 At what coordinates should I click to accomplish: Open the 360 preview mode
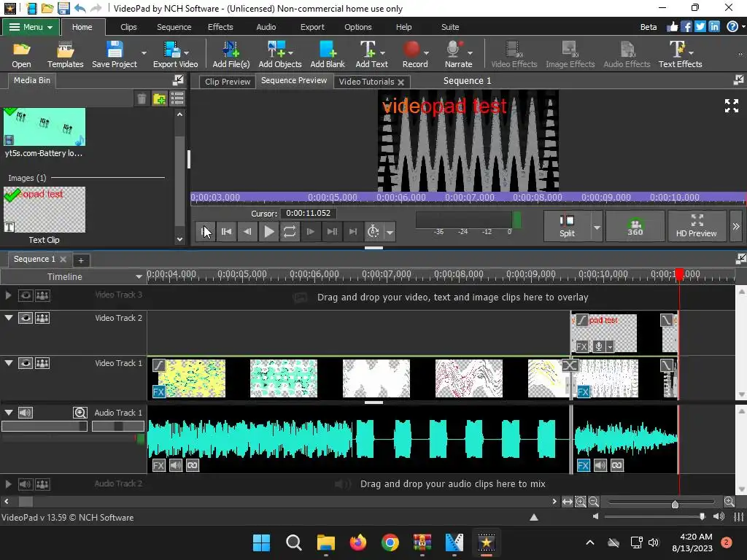pyautogui.click(x=635, y=226)
